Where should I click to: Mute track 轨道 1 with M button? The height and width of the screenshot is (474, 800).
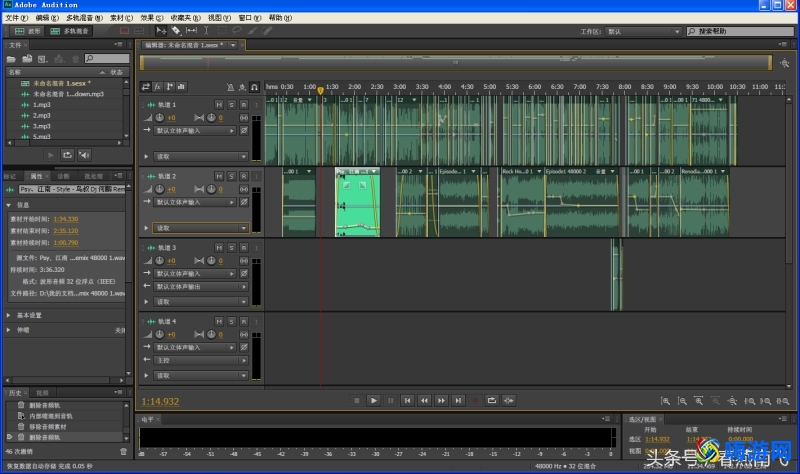pyautogui.click(x=219, y=105)
